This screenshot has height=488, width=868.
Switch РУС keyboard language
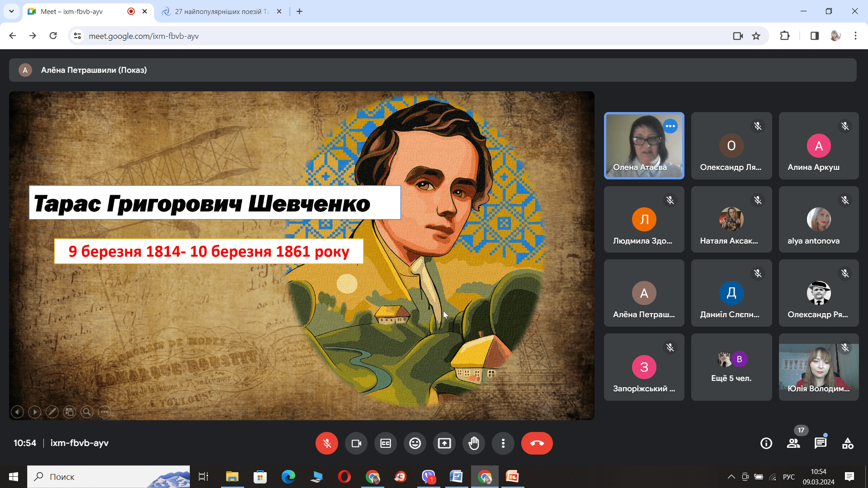coord(789,477)
